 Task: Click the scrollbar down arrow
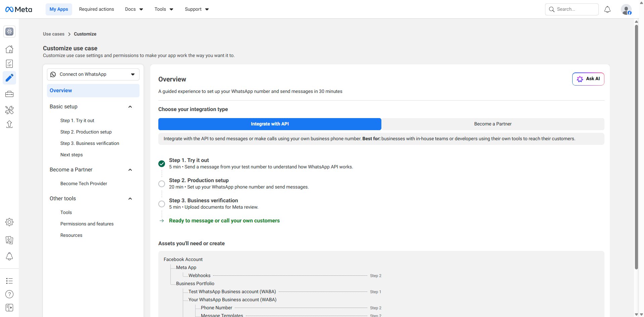click(x=636, y=314)
